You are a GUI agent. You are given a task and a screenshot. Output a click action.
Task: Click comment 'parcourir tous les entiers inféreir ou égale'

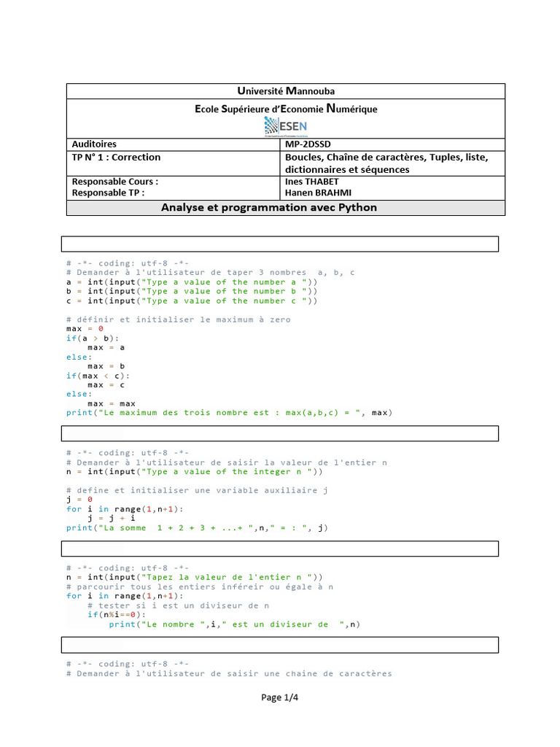pyautogui.click(x=200, y=587)
